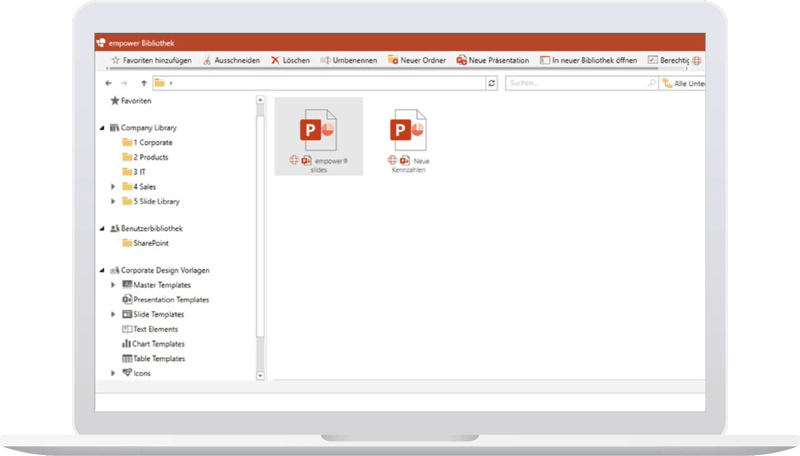
Task: Click the 'Slide Templates' tree label
Action: coord(159,315)
